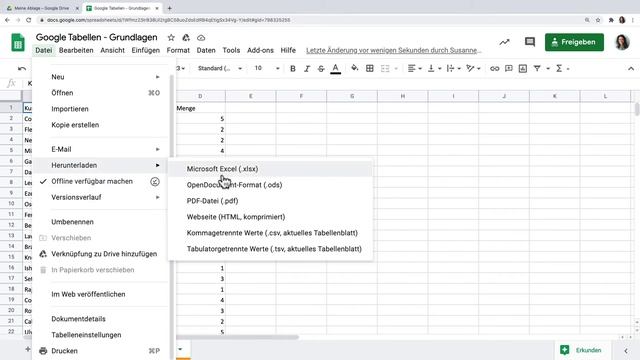Image resolution: width=640 pixels, height=360 pixels.
Task: Select Kopie erstellen
Action: (100, 125)
